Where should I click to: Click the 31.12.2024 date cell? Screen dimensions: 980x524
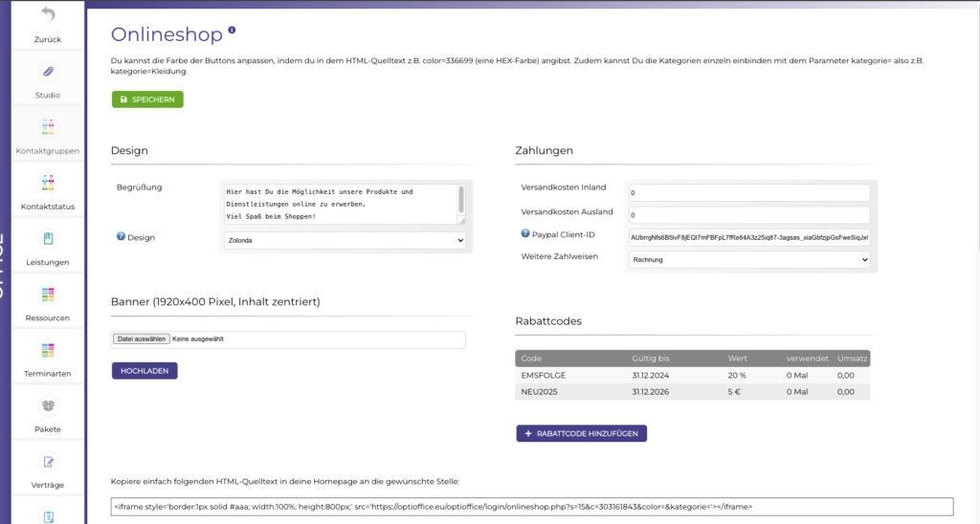pos(650,376)
